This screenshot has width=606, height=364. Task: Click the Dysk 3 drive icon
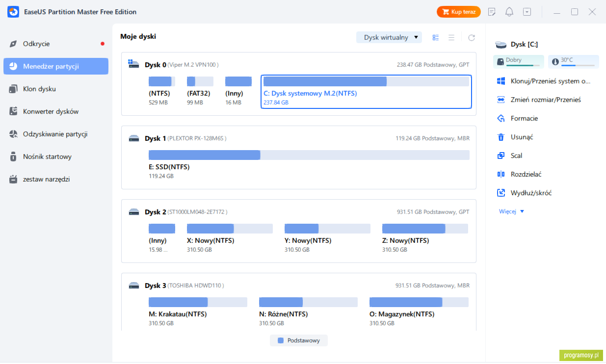[133, 286]
